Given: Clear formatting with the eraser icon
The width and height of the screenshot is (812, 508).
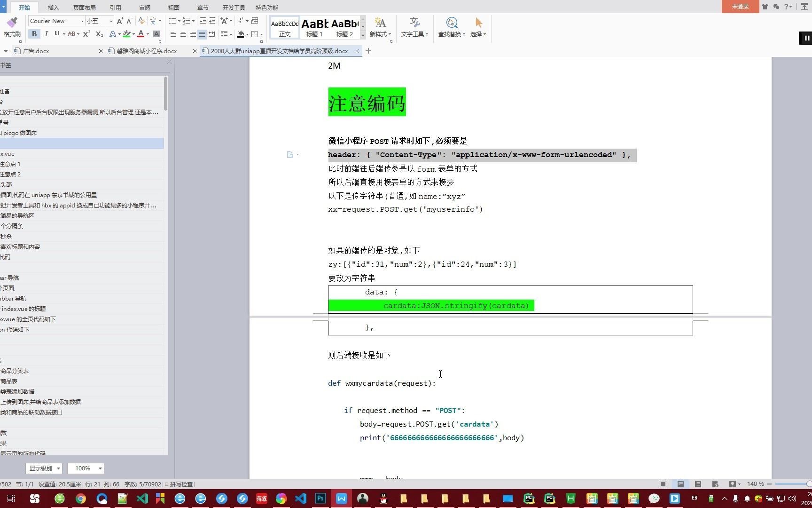Looking at the screenshot, I should click(141, 21).
